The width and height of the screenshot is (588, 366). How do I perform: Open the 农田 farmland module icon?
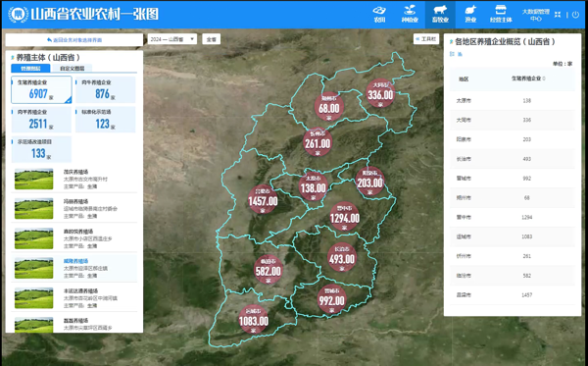(x=379, y=15)
